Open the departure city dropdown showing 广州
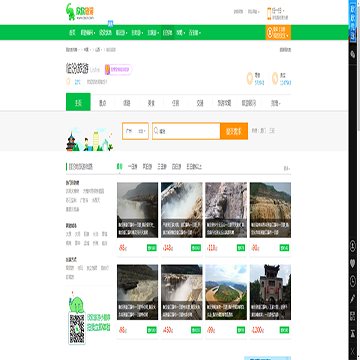Viewport: 360px width, 360px height. pyautogui.click(x=135, y=131)
